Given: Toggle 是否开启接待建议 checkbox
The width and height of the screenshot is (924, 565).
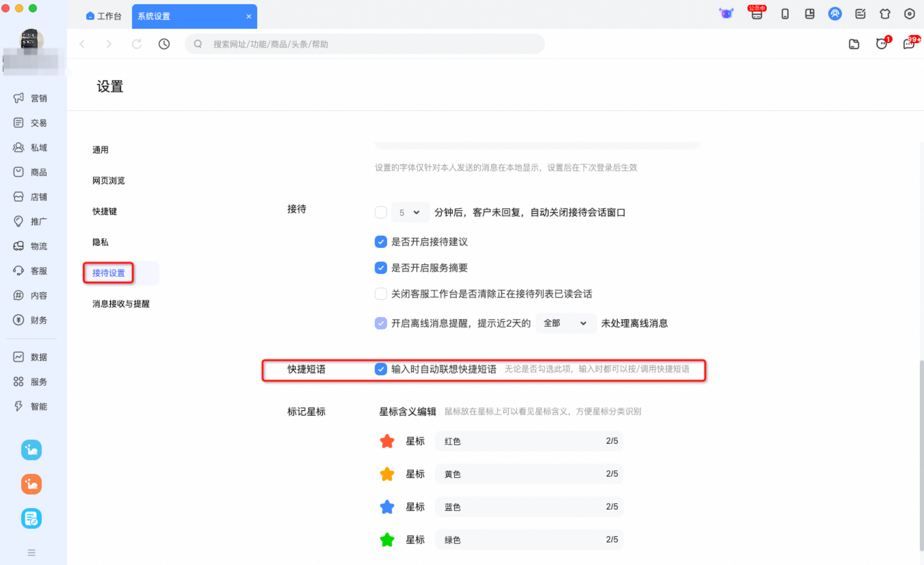Looking at the screenshot, I should (381, 242).
